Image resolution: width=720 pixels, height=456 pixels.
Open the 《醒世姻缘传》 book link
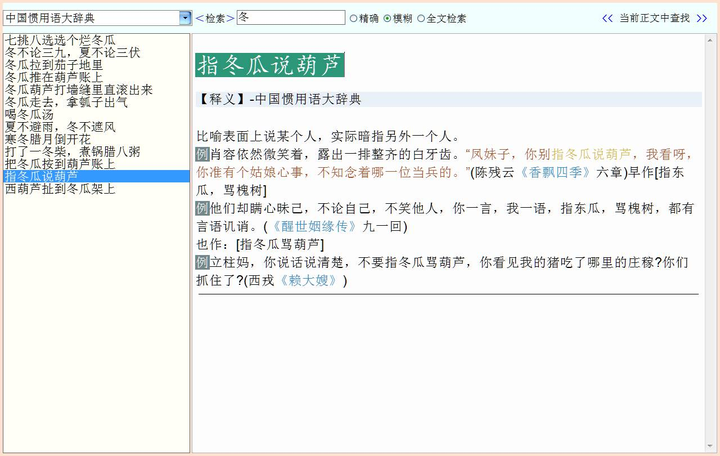tap(315, 226)
